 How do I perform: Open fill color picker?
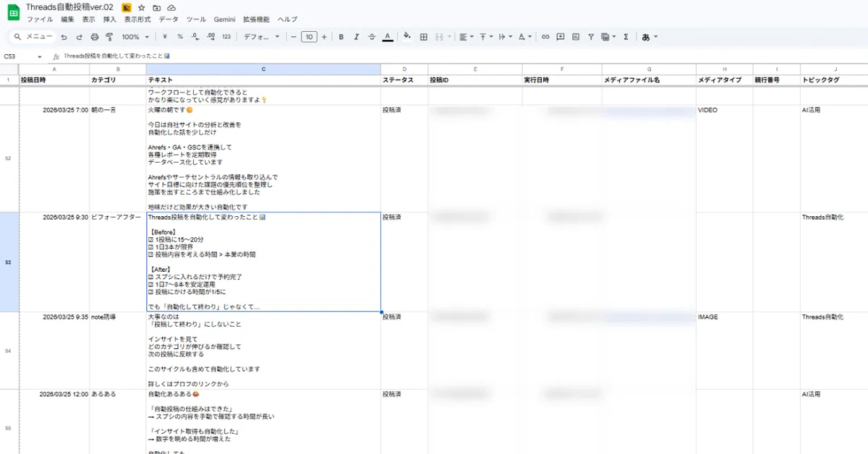407,37
